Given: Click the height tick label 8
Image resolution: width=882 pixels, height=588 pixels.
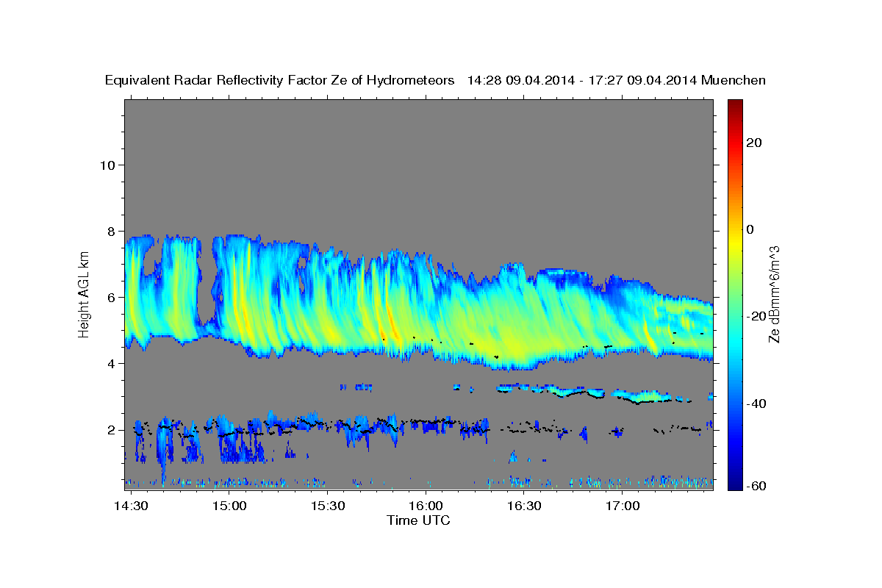Looking at the screenshot, I should (112, 231).
